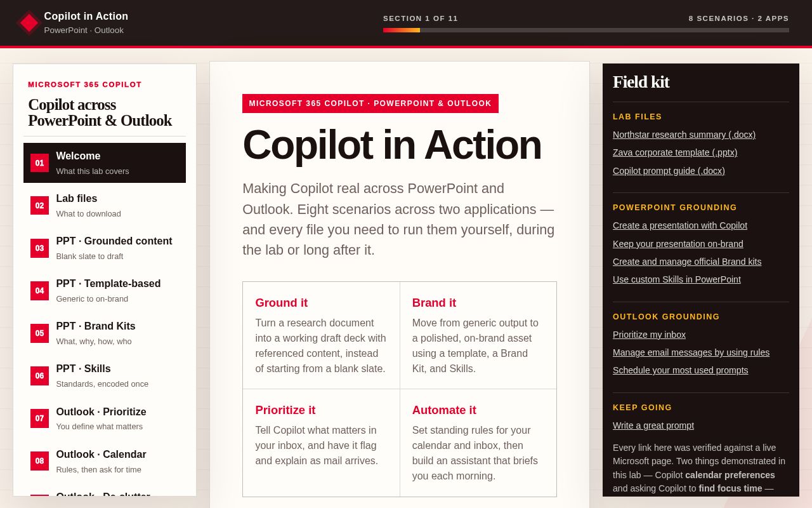The width and height of the screenshot is (812, 508).
Task: Click the SECTION 1 OF 11 label
Action: [421, 18]
